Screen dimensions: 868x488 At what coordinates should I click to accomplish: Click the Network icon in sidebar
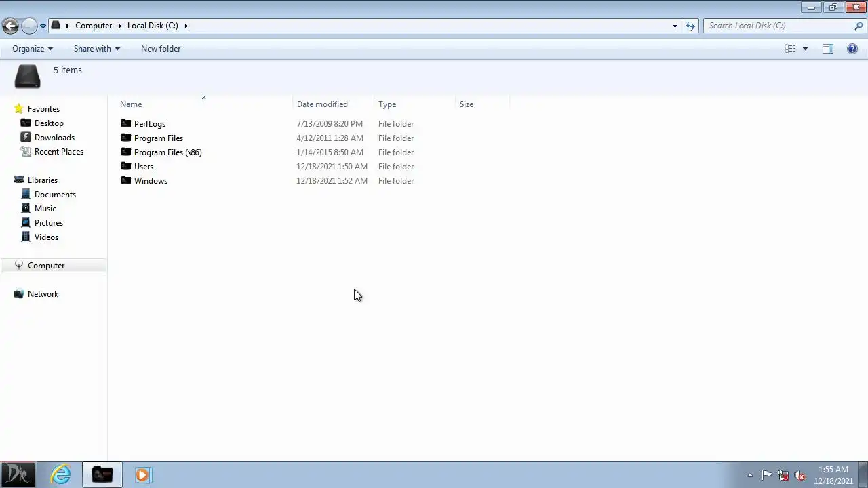18,294
